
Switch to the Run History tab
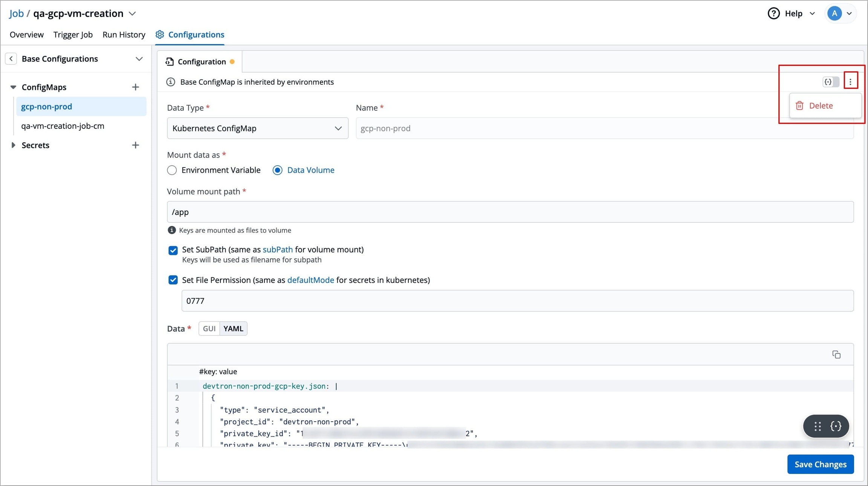click(x=124, y=35)
